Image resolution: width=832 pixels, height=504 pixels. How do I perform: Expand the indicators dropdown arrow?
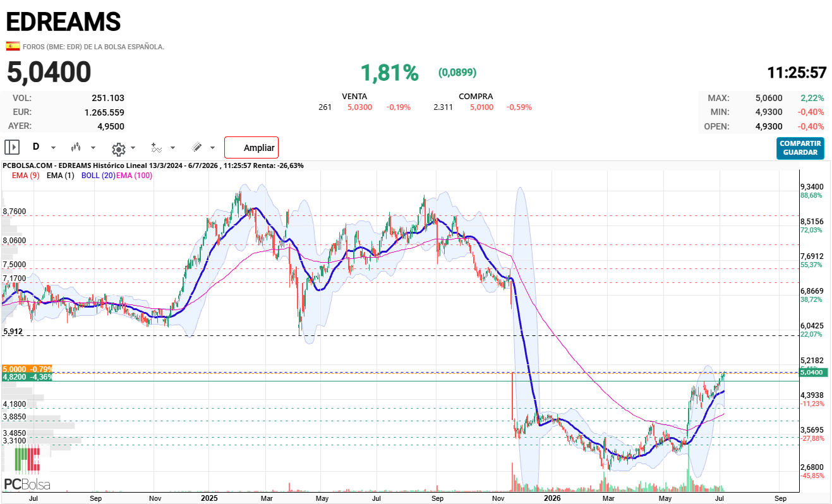(173, 148)
